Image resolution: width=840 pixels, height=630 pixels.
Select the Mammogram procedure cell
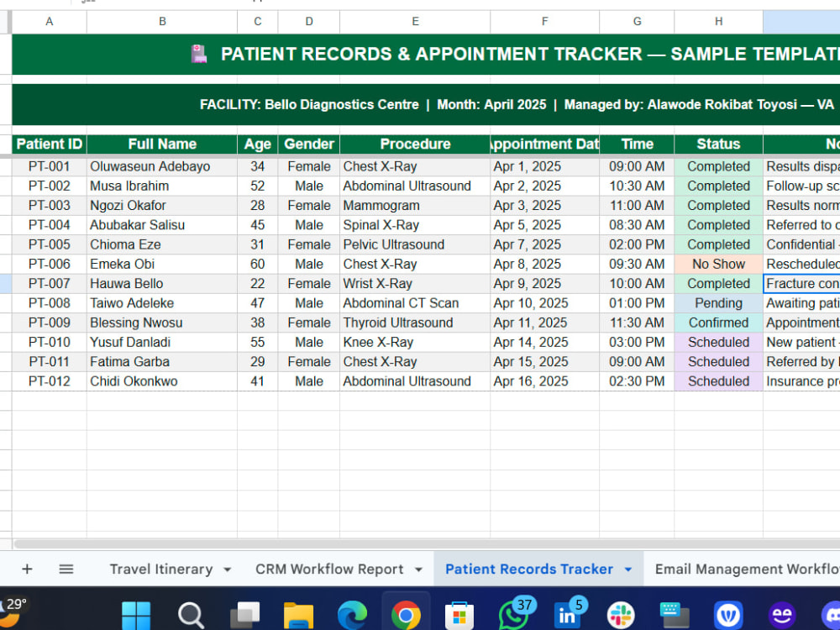415,206
